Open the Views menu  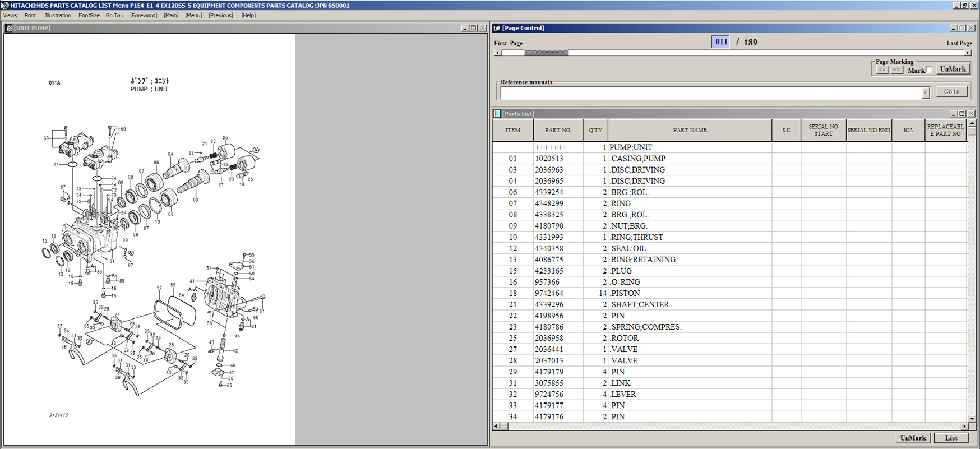pyautogui.click(x=10, y=16)
